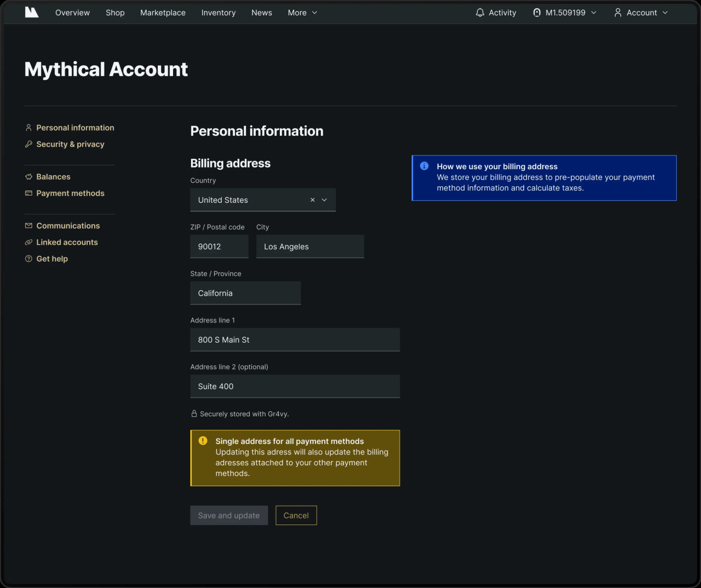
Task: Click the Linked accounts chain icon
Action: [28, 242]
